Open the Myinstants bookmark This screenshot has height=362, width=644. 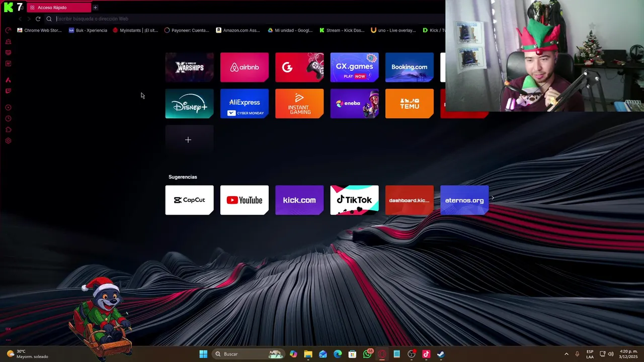[135, 30]
